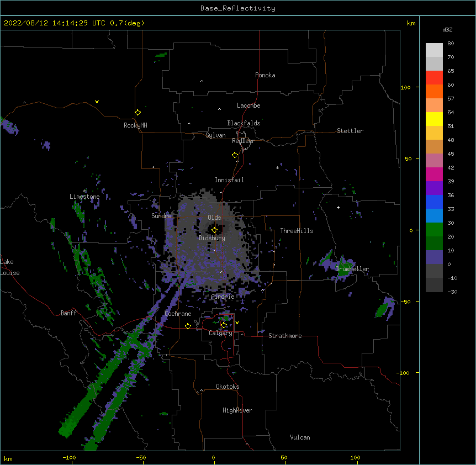
Task: Click the Airdrie label
Action: [223, 297]
